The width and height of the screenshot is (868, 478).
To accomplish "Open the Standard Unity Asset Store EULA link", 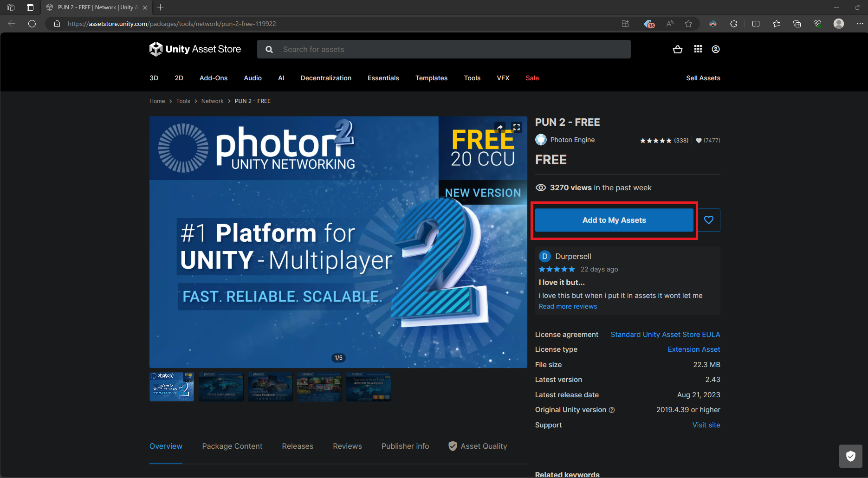I will click(665, 334).
